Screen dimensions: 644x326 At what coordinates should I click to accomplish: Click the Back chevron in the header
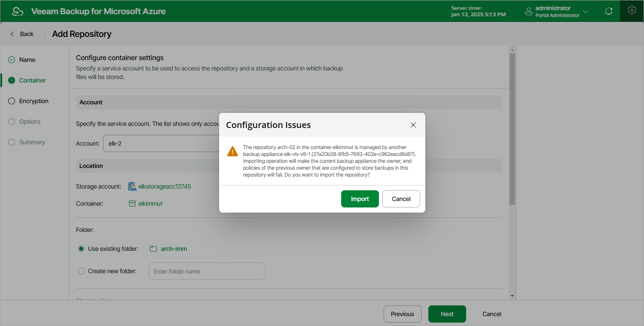[12, 34]
